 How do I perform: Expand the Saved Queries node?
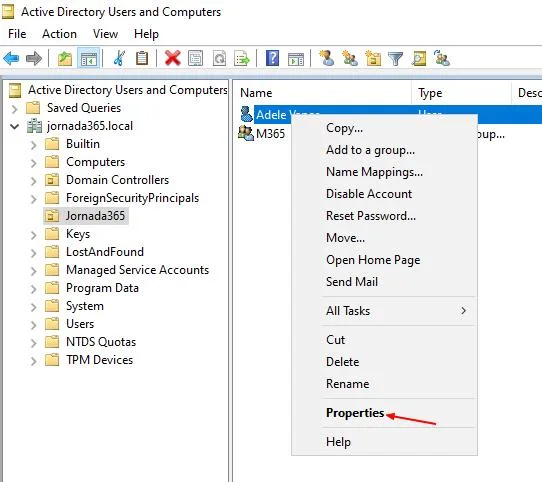click(15, 109)
